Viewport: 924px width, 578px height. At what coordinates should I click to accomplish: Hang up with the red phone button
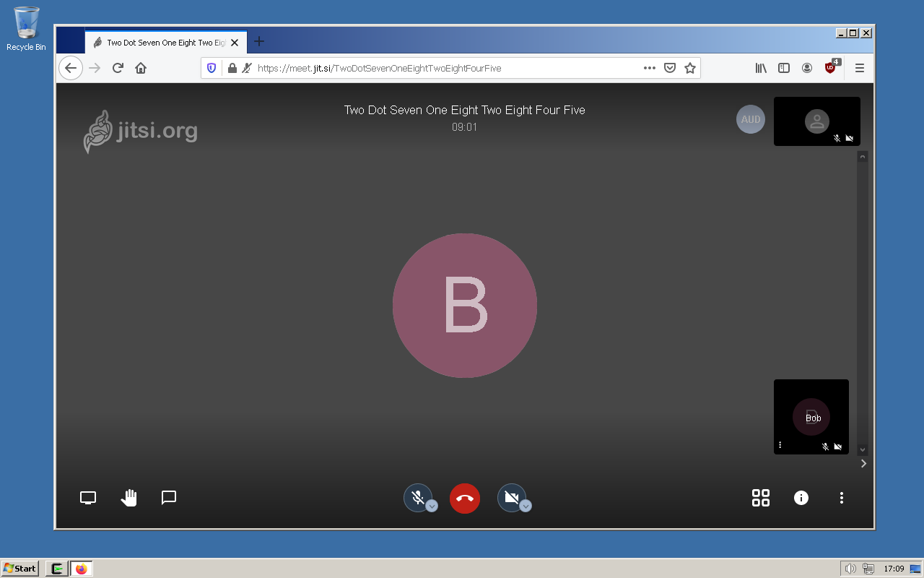(x=465, y=499)
